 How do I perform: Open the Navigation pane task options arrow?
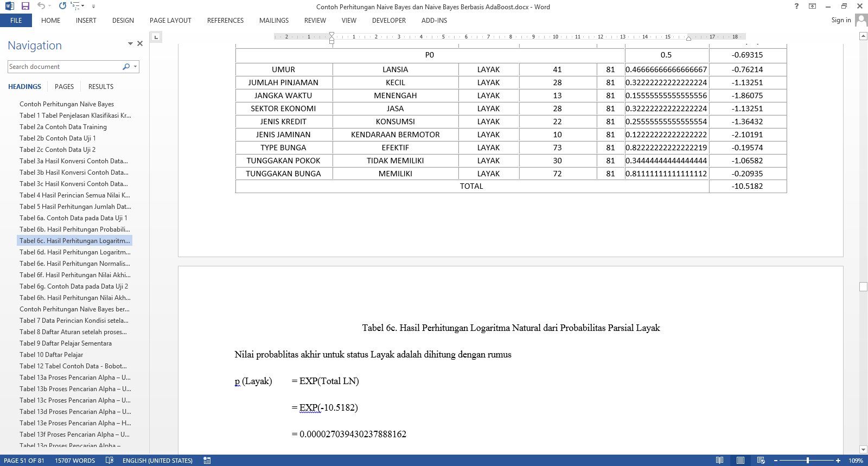[130, 43]
